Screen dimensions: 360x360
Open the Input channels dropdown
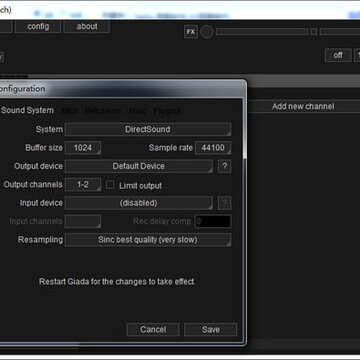83,221
